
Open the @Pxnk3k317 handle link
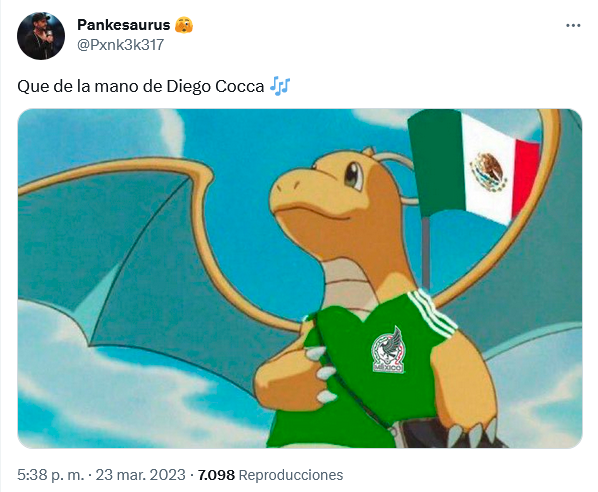point(121,45)
